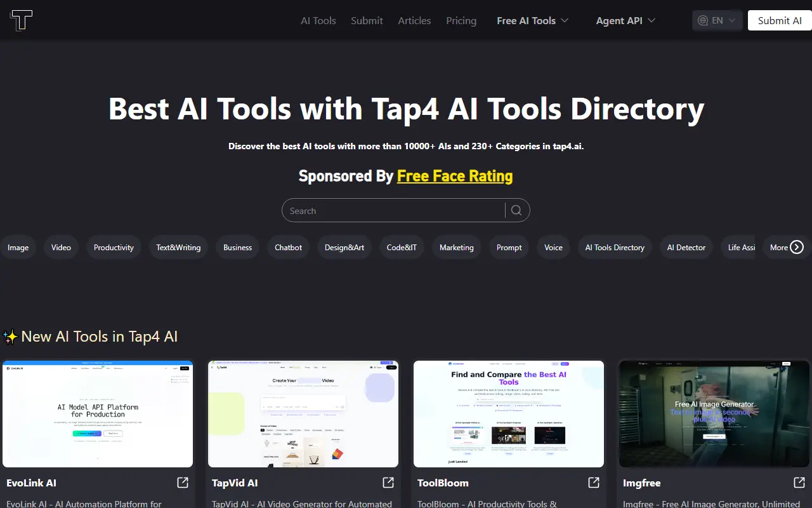Open Submit nav item
Image resolution: width=812 pixels, height=508 pixels.
(367, 20)
